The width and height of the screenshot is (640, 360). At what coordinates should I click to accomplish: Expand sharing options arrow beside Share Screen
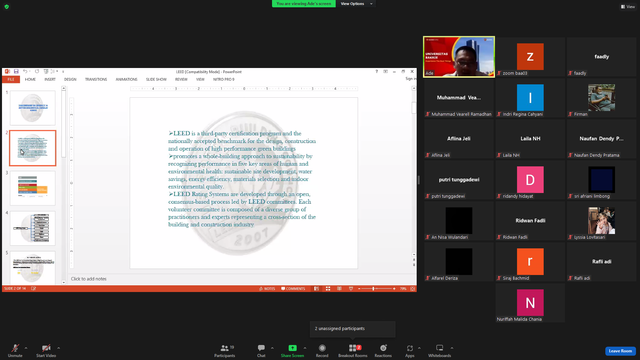(305, 348)
